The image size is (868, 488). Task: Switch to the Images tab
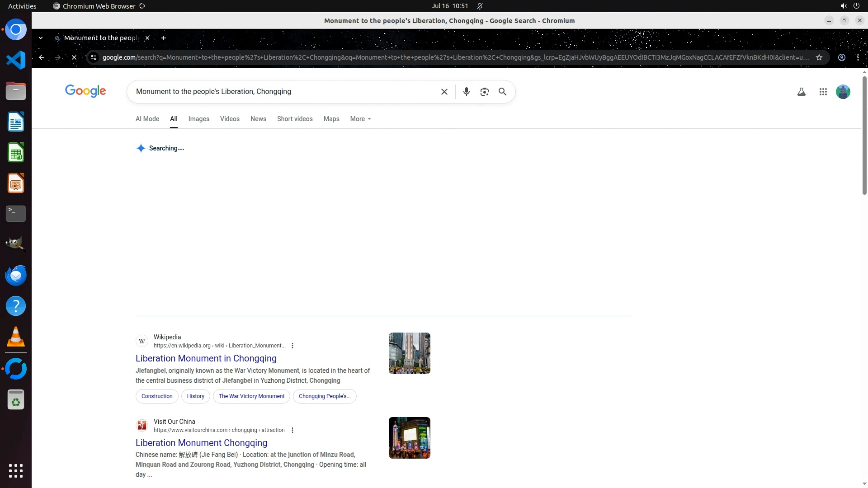pyautogui.click(x=198, y=119)
